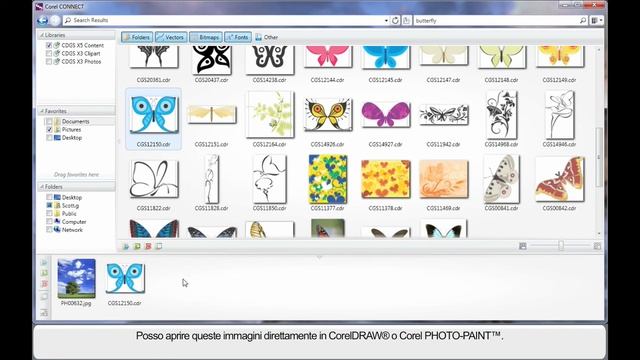Open the view options button at top right
Image resolution: width=640 pixels, height=360 pixels.
point(596,20)
